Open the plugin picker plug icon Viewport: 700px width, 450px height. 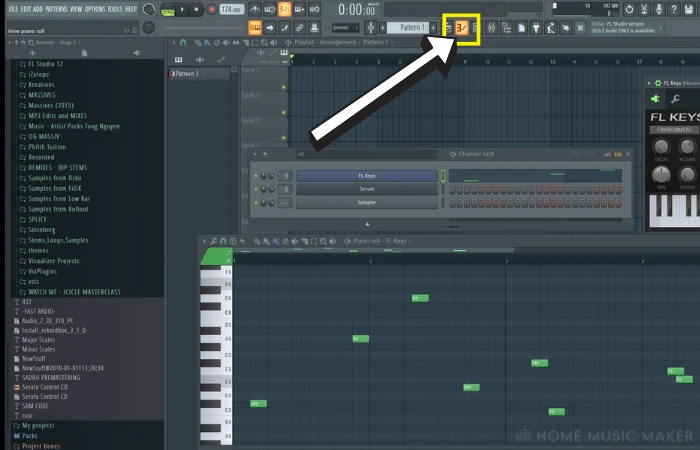click(x=536, y=28)
